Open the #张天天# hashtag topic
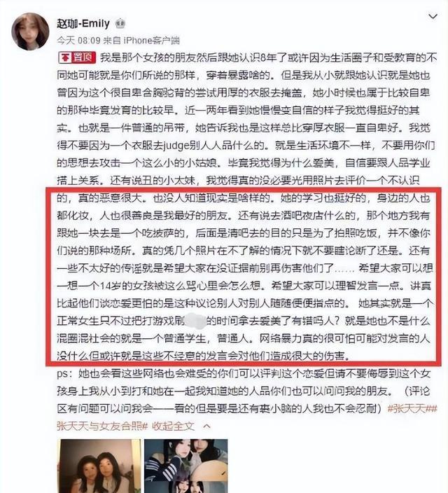This screenshot has width=448, height=493. 409,409
